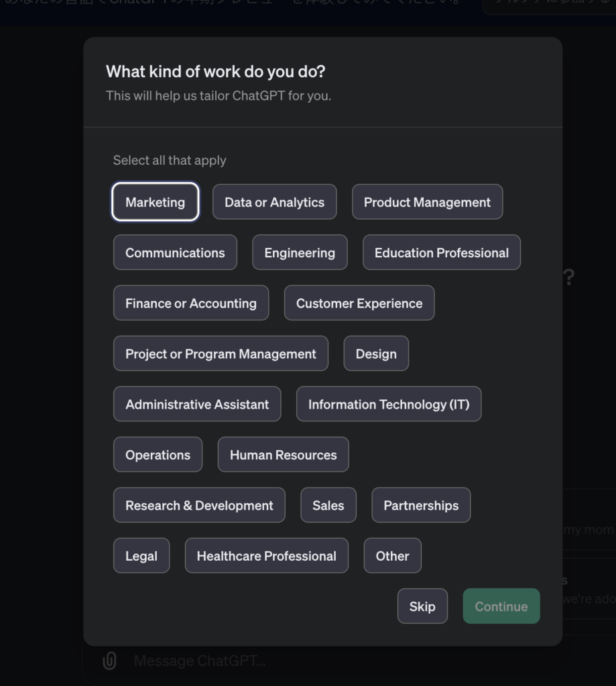Toggle Research & Development option

pos(199,505)
